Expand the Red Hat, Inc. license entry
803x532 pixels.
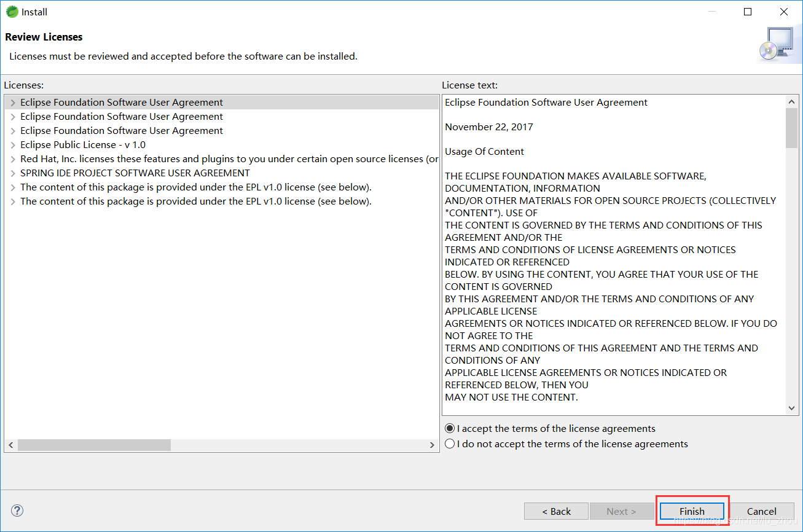tap(12, 159)
